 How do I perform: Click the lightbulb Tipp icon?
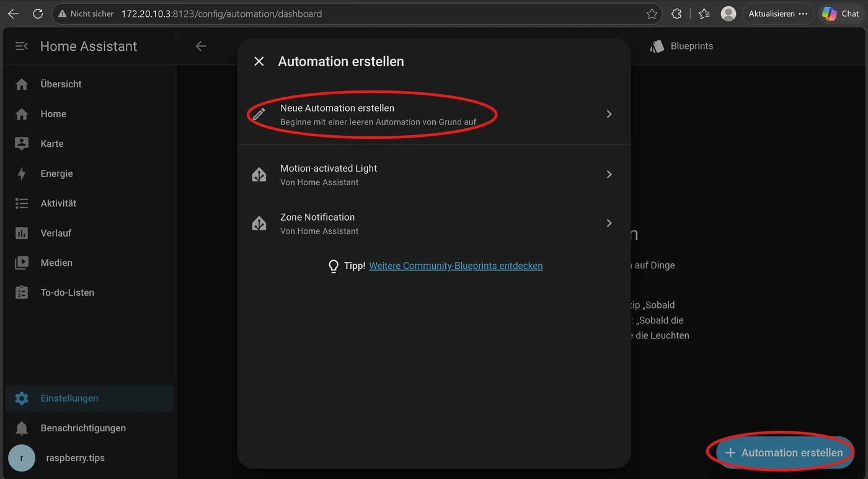coord(334,266)
